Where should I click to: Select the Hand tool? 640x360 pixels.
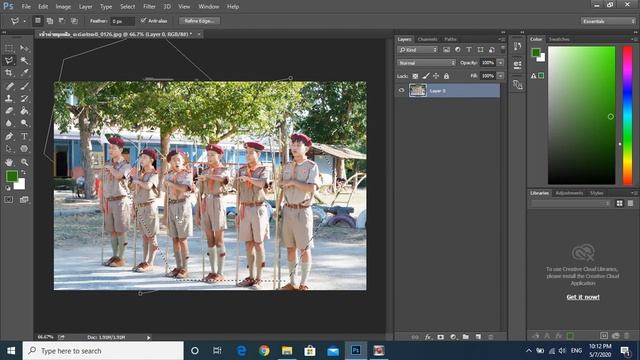point(9,162)
